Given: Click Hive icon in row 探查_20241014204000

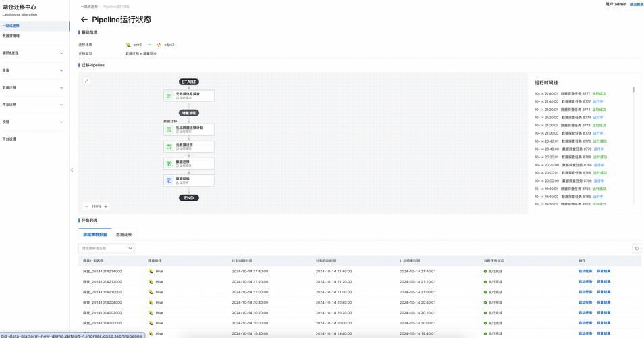Looking at the screenshot, I should point(151,302).
